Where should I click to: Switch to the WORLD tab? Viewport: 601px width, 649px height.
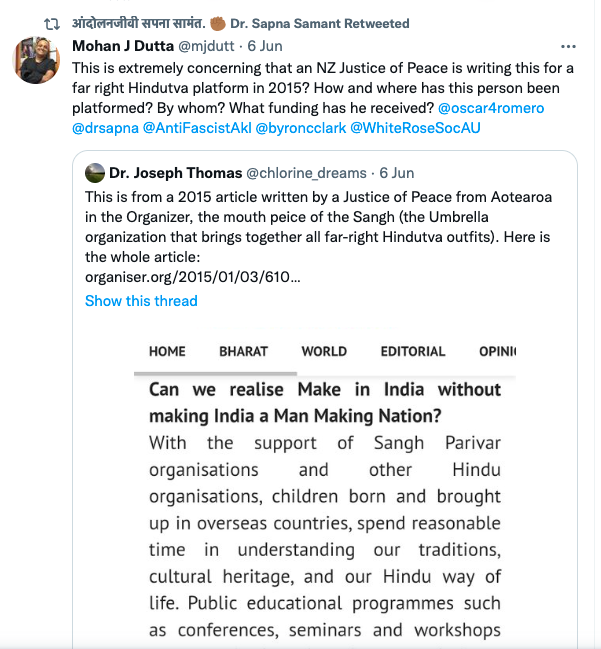pos(324,351)
